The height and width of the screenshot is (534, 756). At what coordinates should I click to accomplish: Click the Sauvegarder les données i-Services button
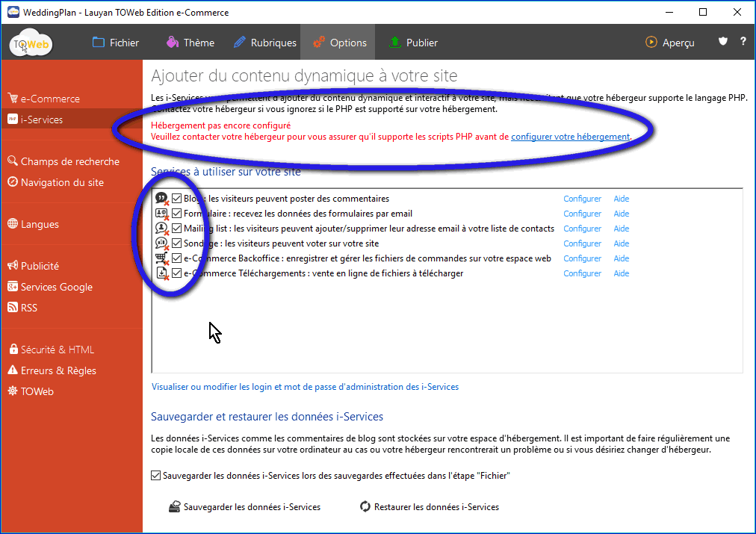(x=245, y=506)
